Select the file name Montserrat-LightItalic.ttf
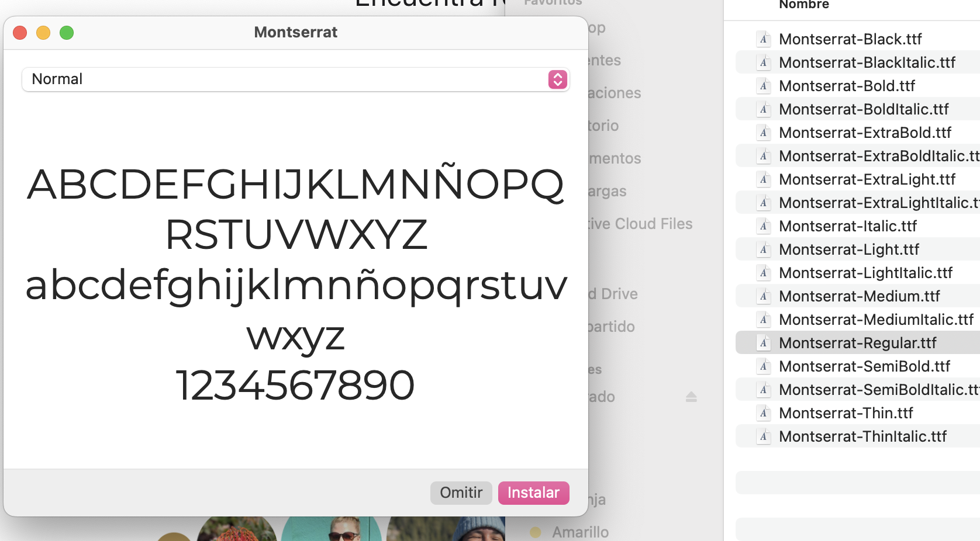The height and width of the screenshot is (541, 980). (866, 273)
